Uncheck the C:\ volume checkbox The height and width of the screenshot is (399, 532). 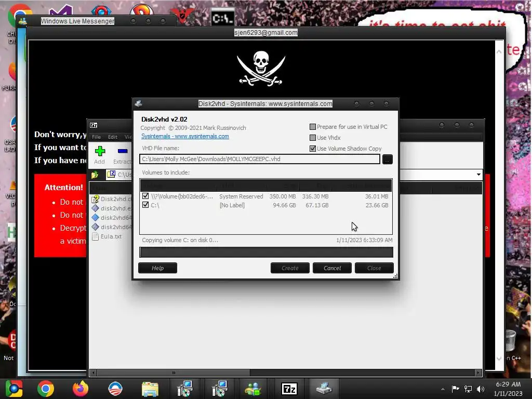[145, 205]
